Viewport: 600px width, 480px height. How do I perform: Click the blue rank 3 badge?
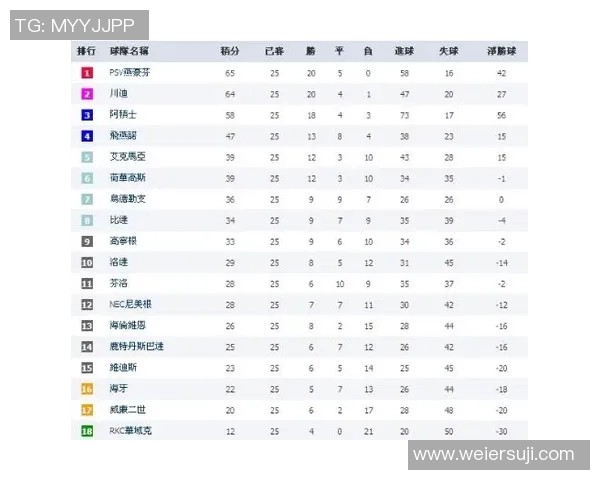coord(87,115)
